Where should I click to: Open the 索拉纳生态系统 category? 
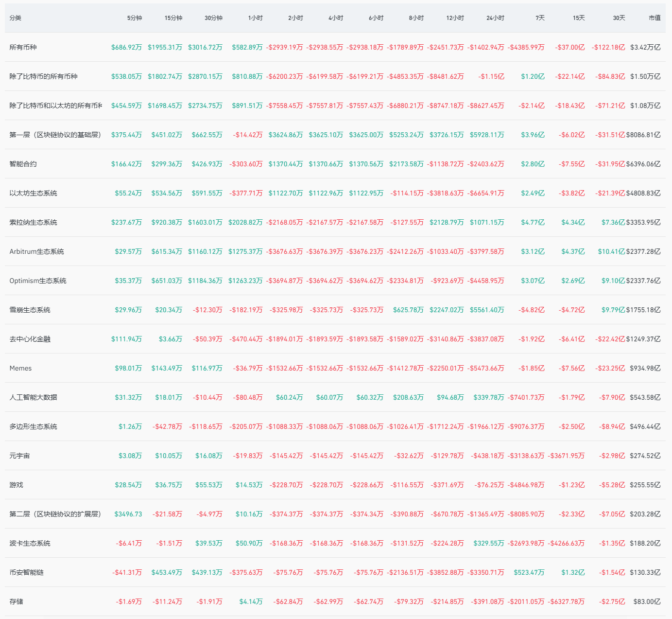click(34, 222)
